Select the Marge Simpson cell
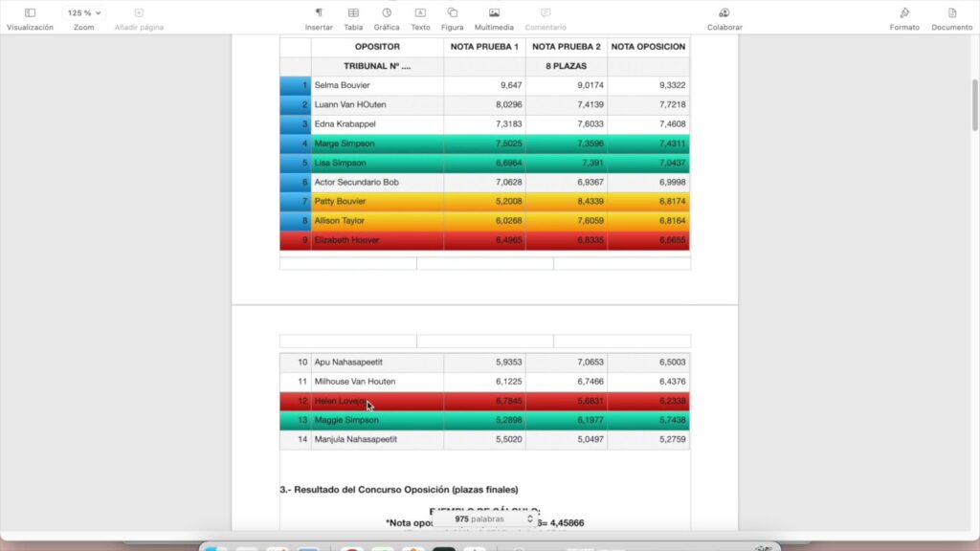Image resolution: width=980 pixels, height=551 pixels. click(x=377, y=143)
